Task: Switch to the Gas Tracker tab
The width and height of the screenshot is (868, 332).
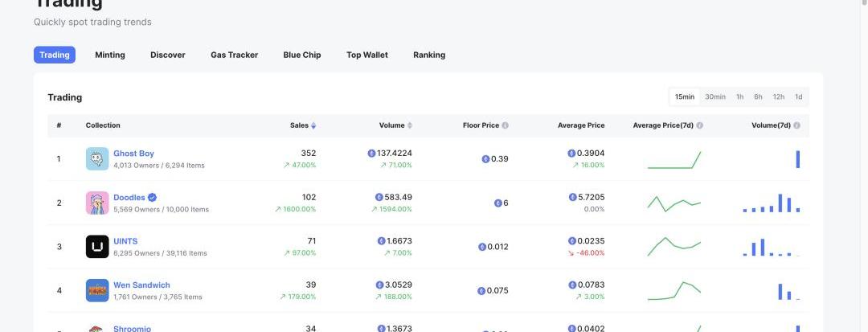Action: tap(234, 55)
